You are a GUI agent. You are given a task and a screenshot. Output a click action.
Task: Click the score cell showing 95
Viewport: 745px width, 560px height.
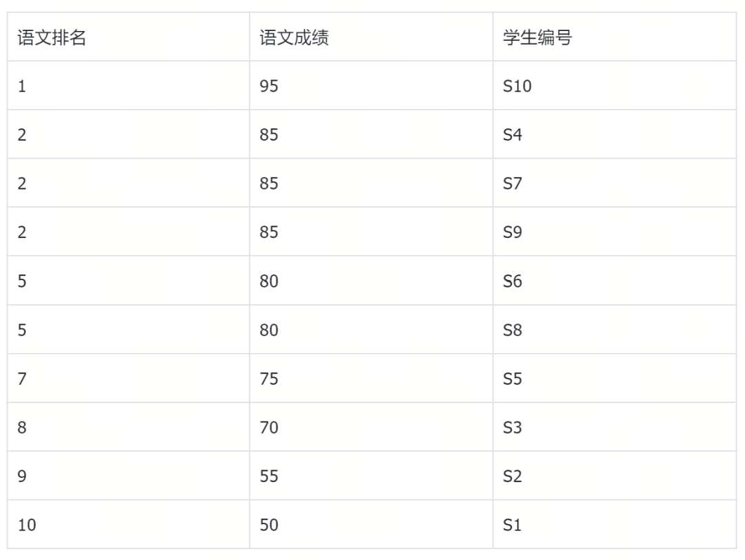269,86
